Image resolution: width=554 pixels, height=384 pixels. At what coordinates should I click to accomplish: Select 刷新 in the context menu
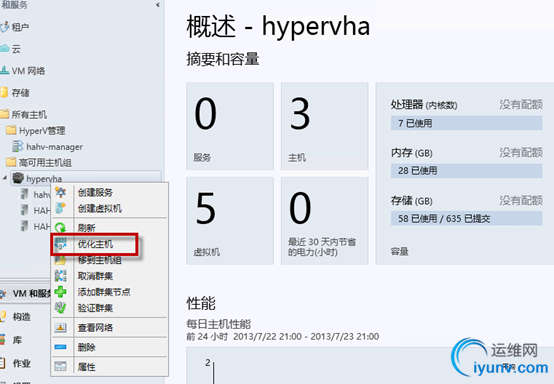click(87, 228)
